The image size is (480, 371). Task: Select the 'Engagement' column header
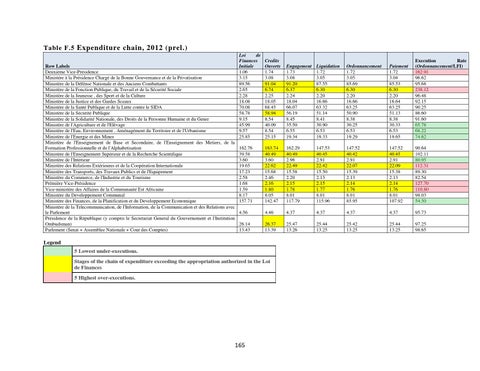[299, 61]
